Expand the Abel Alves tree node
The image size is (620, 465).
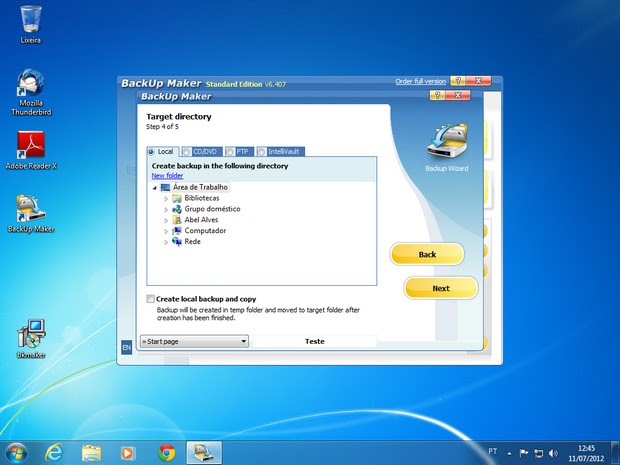click(166, 220)
